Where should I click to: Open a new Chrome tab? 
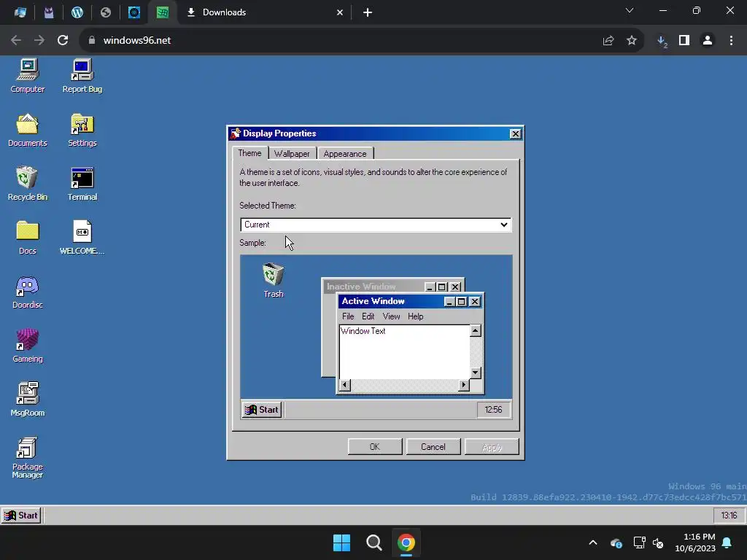(x=368, y=12)
